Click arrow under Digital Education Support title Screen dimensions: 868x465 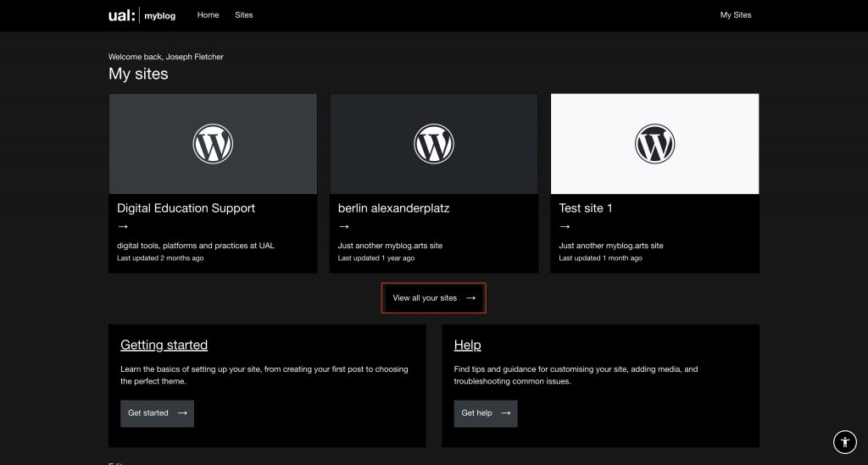pyautogui.click(x=123, y=227)
